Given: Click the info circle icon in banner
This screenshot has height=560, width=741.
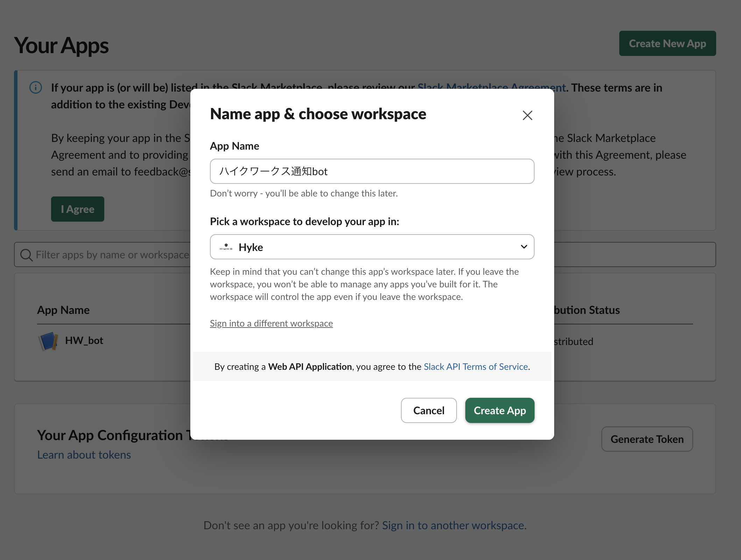Looking at the screenshot, I should [36, 87].
